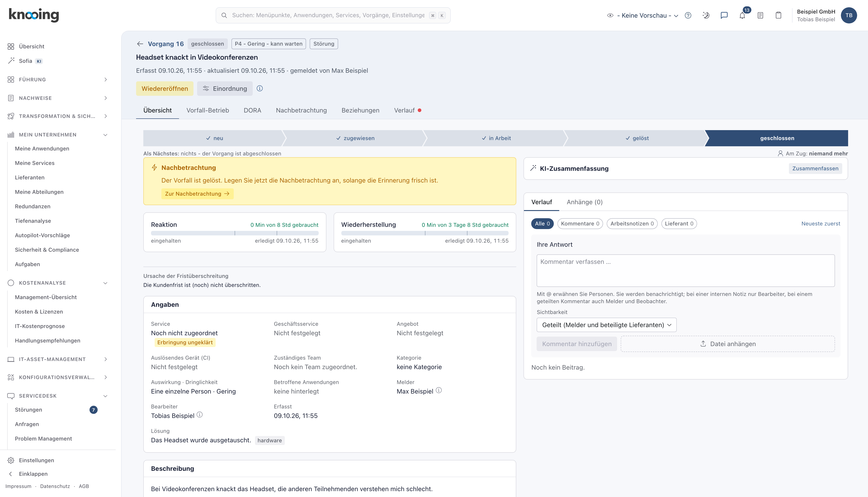Open Sichtbarkeit dropdown Geteilt

pos(606,325)
